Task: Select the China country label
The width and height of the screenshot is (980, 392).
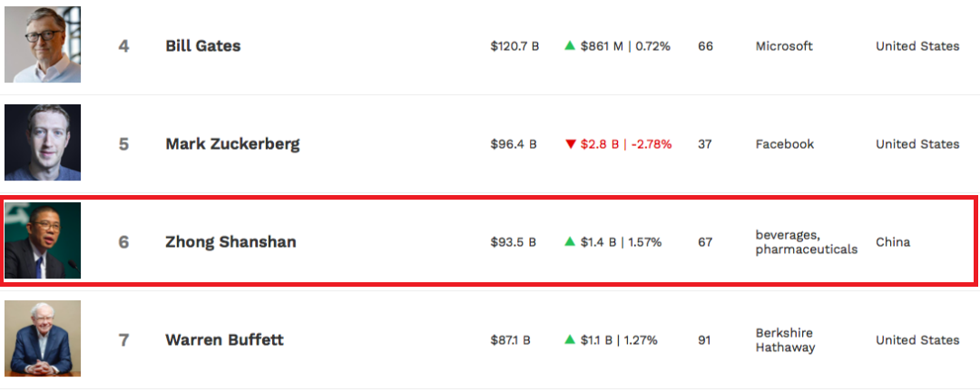Action: tap(893, 242)
